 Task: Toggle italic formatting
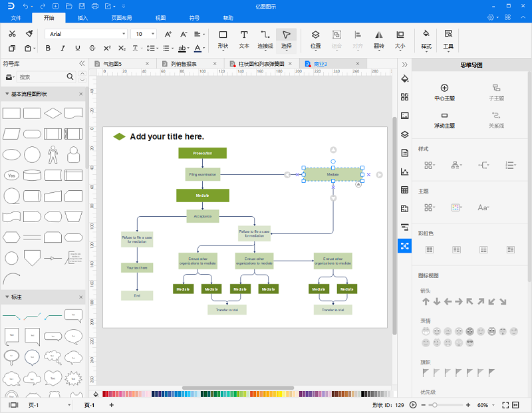(x=63, y=48)
